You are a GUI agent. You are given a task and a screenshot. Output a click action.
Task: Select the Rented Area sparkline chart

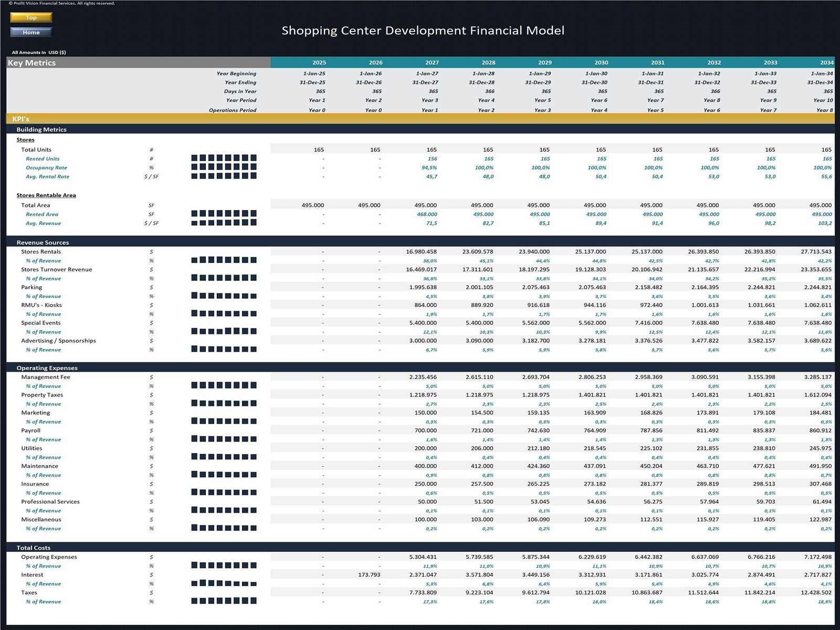pos(224,214)
